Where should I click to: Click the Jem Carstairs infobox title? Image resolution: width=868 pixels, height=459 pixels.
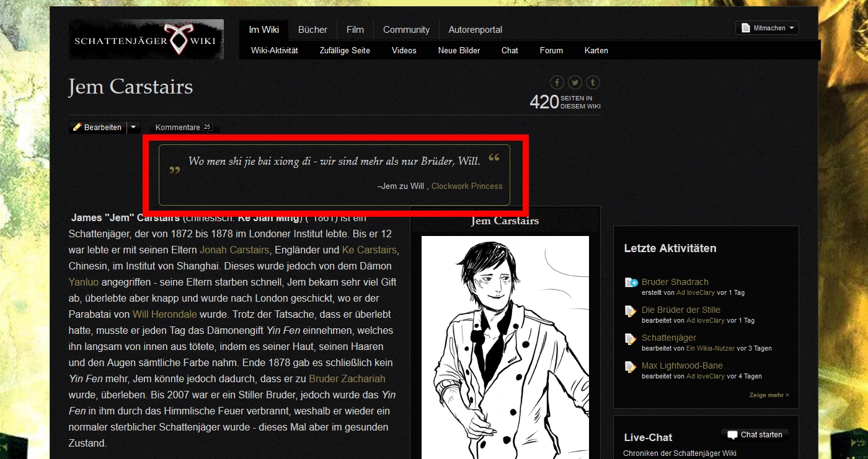[505, 221]
